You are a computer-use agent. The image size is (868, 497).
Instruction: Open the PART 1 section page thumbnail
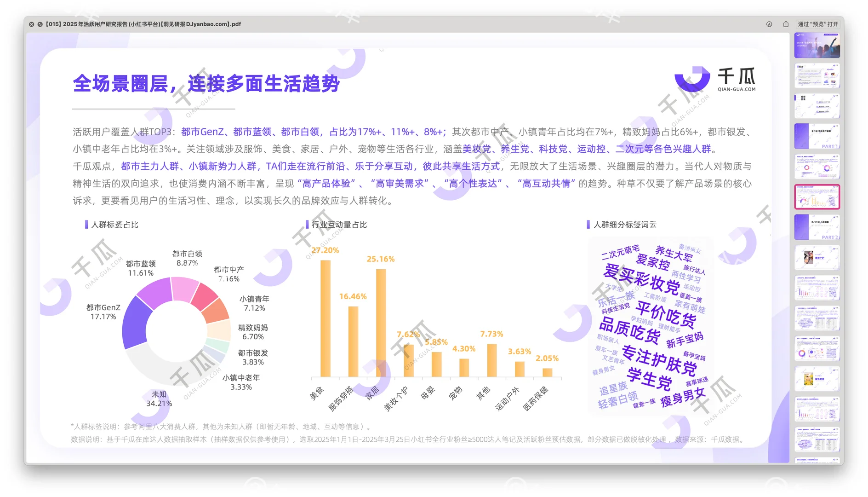817,136
